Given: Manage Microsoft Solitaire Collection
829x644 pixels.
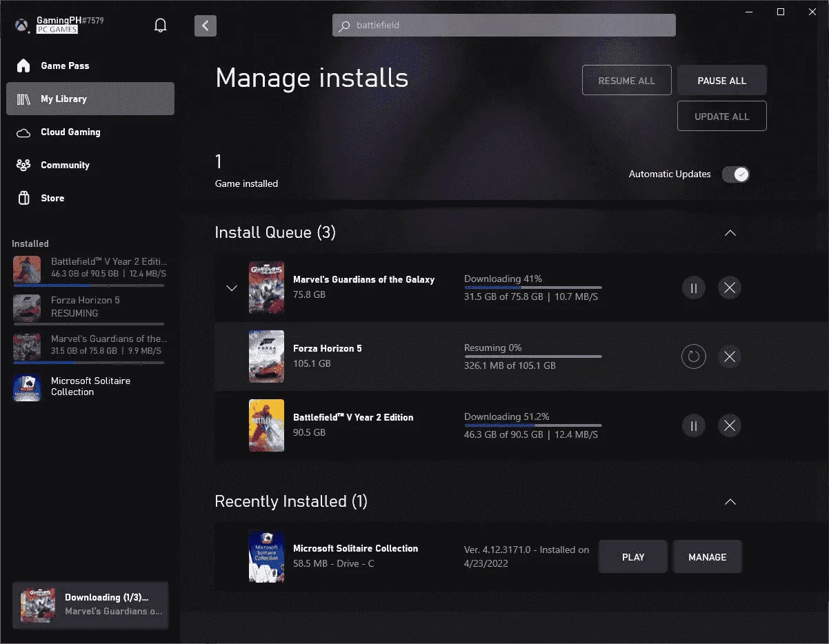Looking at the screenshot, I should [708, 557].
